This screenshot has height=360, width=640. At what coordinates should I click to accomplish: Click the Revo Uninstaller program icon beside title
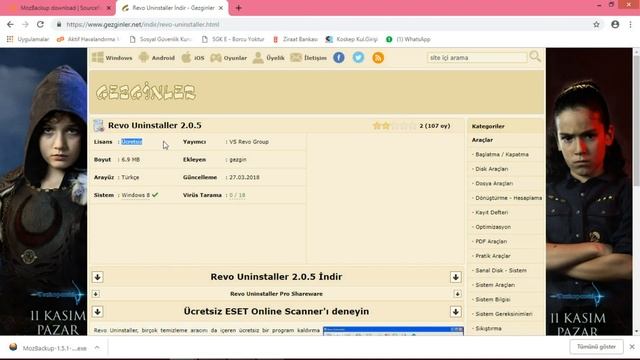tap(98, 125)
